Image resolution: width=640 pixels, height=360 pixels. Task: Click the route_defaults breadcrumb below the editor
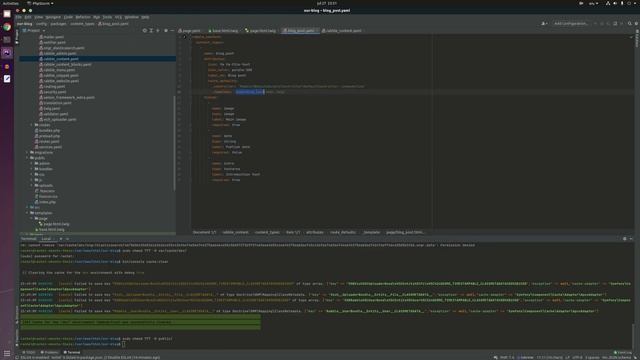coord(343,232)
